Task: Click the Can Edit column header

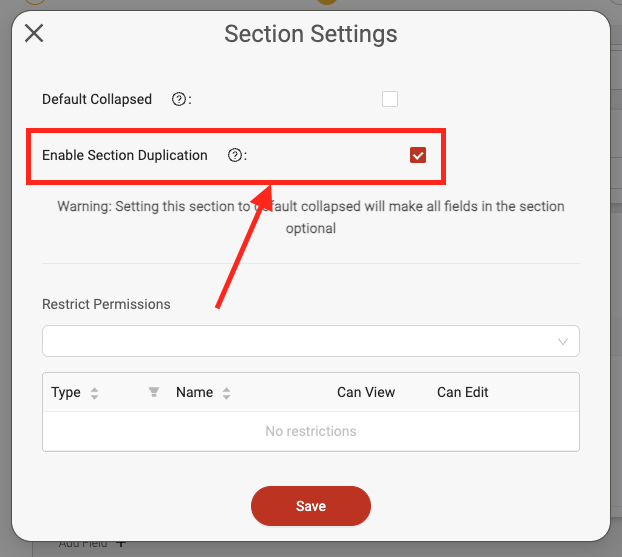Action: (463, 392)
